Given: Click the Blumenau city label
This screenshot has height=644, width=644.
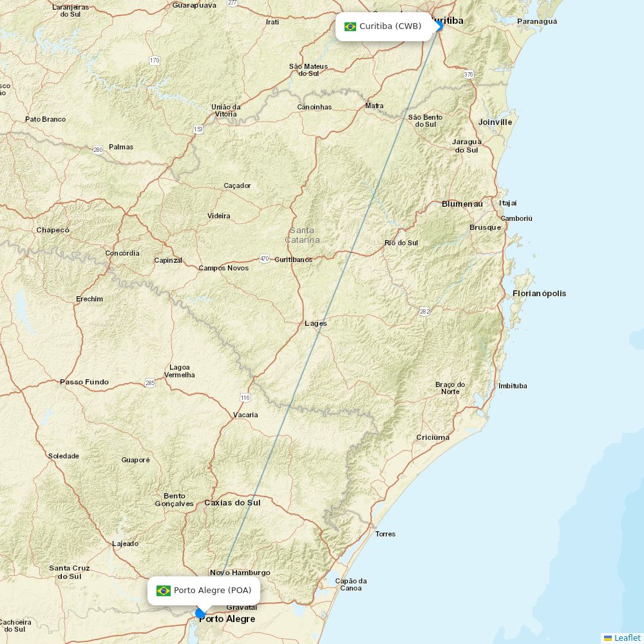Looking at the screenshot, I should pos(464,203).
